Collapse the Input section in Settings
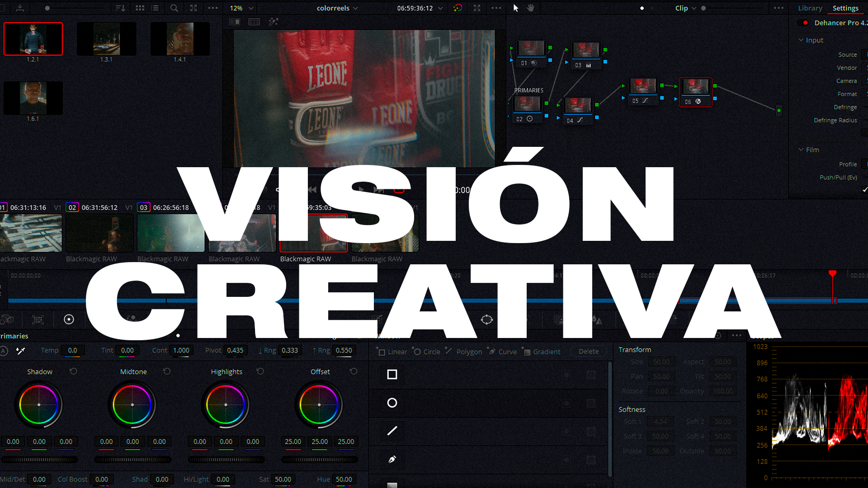868x488 pixels. point(801,40)
